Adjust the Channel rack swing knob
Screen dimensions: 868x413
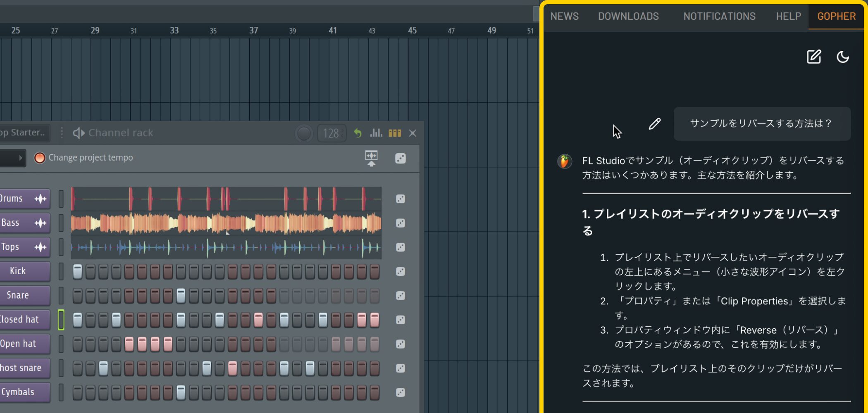(x=304, y=133)
